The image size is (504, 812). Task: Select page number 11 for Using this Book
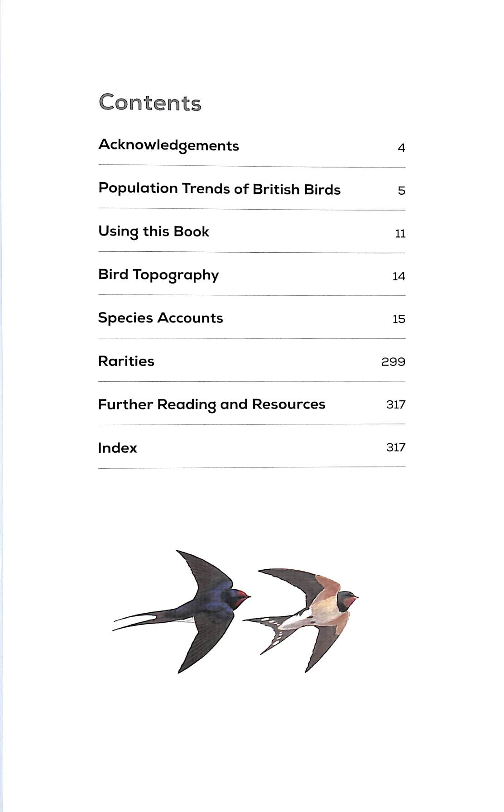tap(400, 234)
